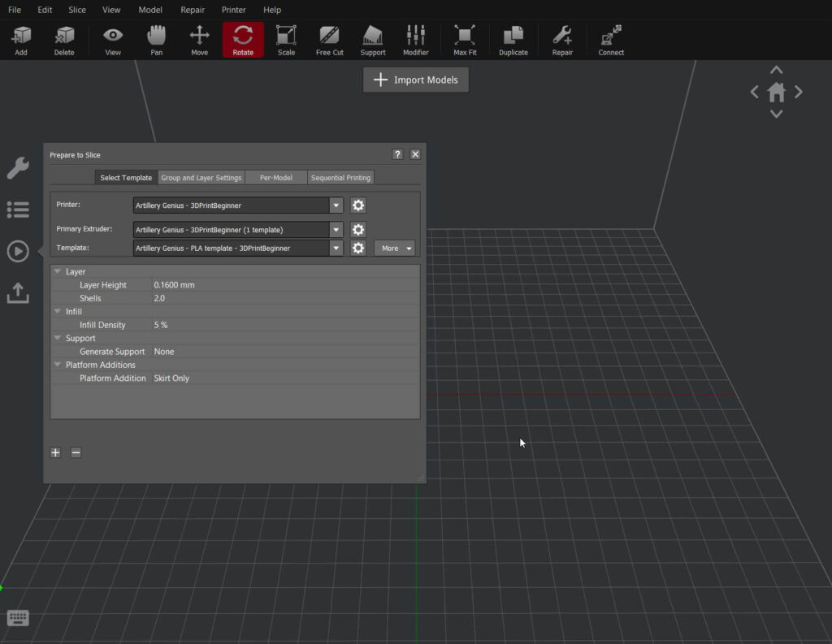This screenshot has height=644, width=832.
Task: Open the wrench settings sidebar panel
Action: click(18, 168)
